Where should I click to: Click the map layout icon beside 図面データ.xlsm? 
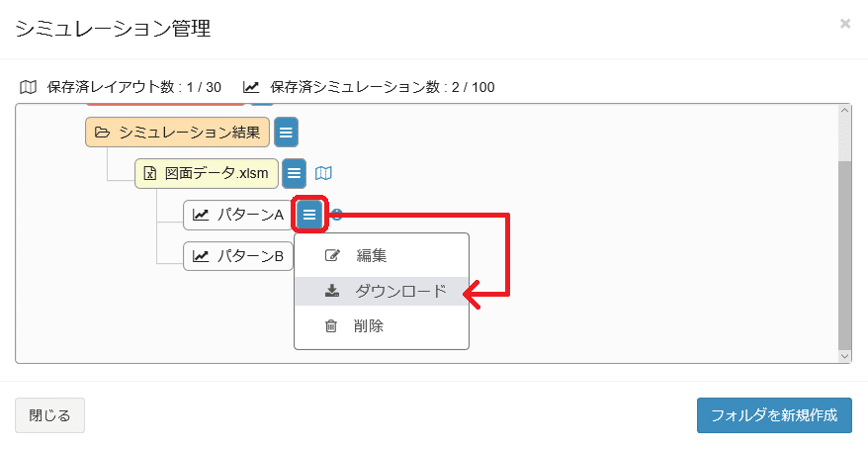tap(323, 173)
